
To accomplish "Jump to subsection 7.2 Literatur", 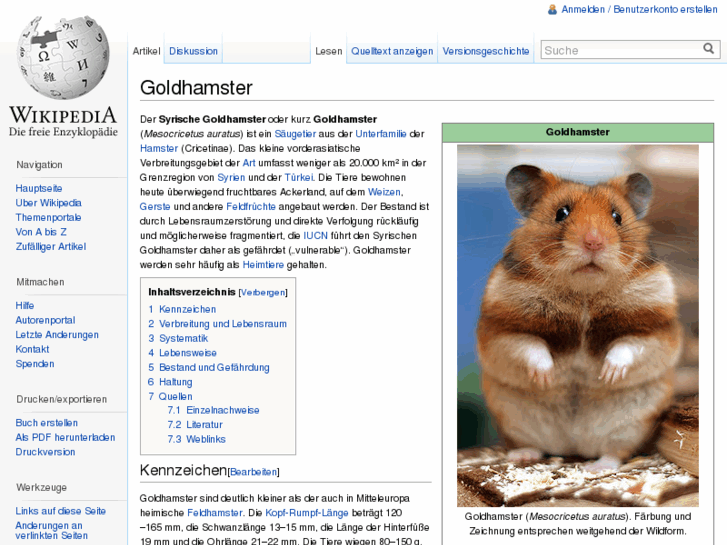I will tap(195, 425).
